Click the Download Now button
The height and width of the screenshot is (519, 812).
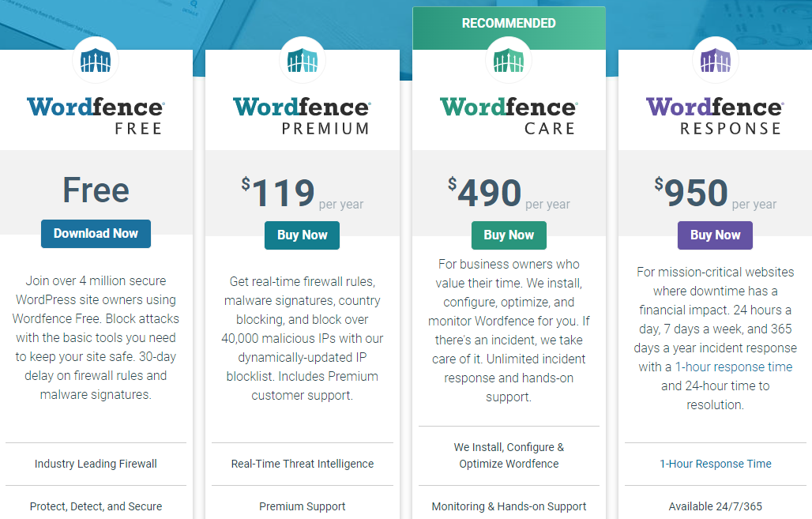click(96, 234)
